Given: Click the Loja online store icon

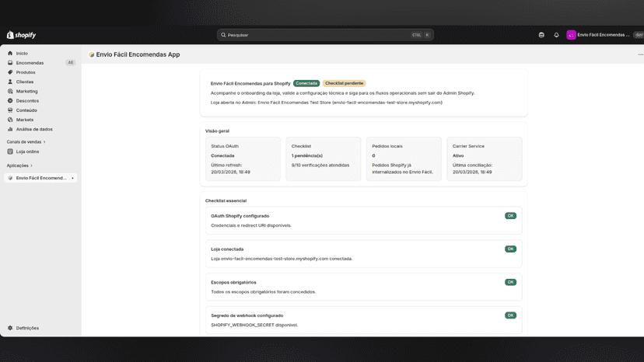Looking at the screenshot, I should coord(10,151).
